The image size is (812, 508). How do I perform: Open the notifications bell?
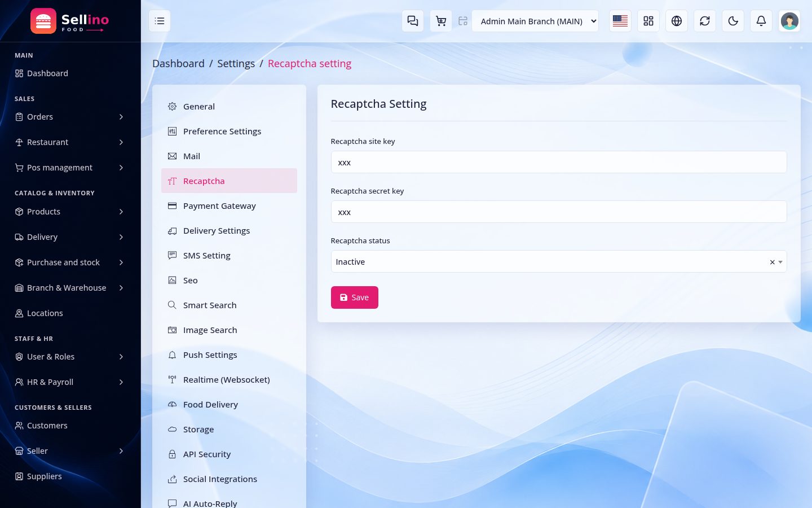pos(761,21)
